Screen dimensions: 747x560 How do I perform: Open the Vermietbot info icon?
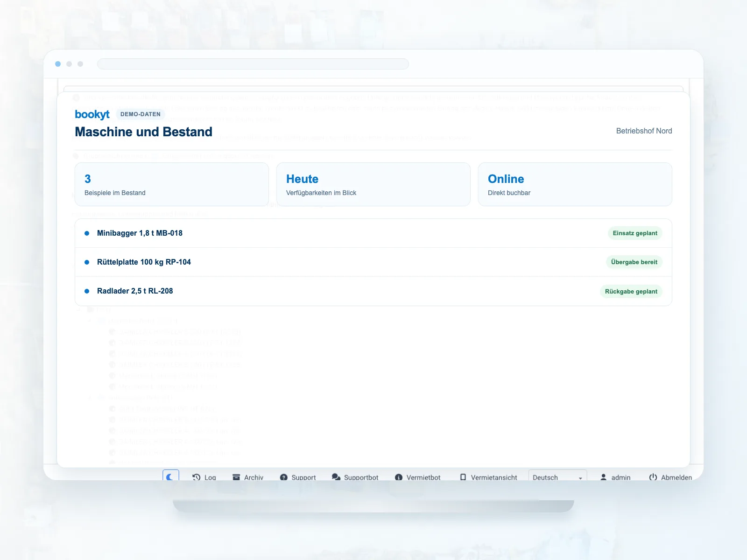point(399,477)
